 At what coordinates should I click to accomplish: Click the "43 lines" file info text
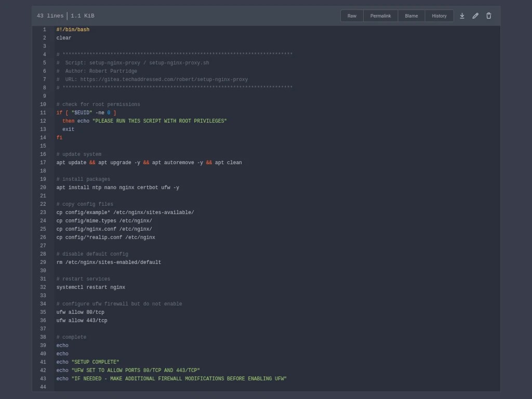tap(50, 16)
